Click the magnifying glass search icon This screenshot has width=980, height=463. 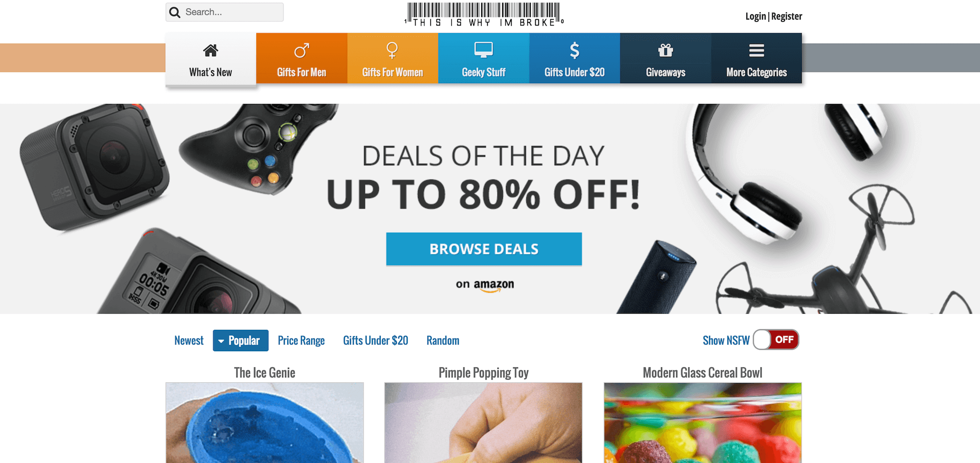[x=175, y=12]
